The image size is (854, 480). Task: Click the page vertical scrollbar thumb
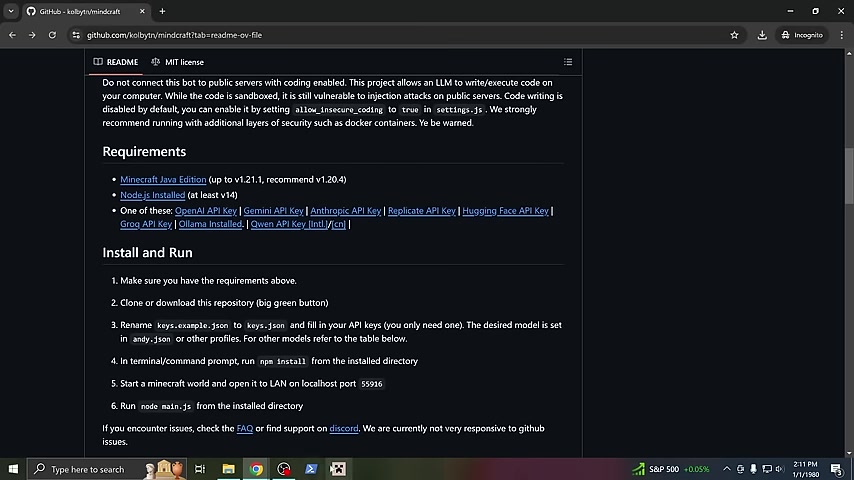[849, 176]
